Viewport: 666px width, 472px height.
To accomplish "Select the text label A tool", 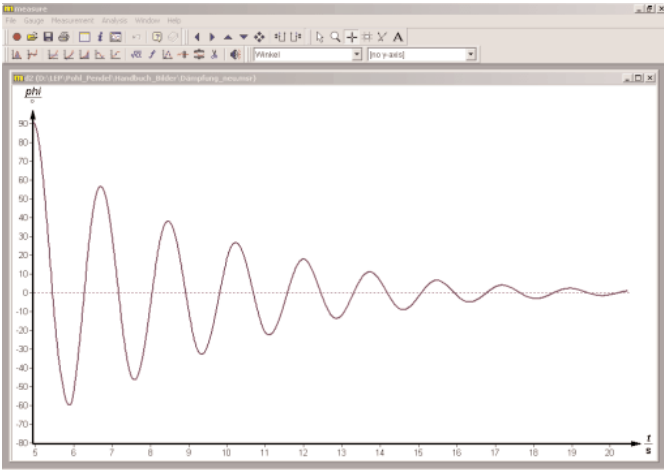I will pos(398,37).
